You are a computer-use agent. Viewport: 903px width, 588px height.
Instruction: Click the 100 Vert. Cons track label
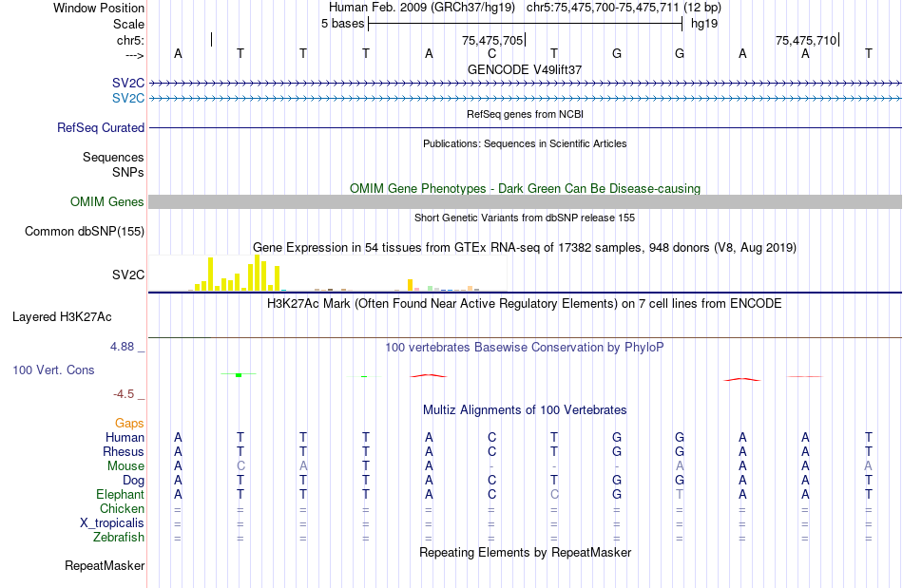point(53,370)
